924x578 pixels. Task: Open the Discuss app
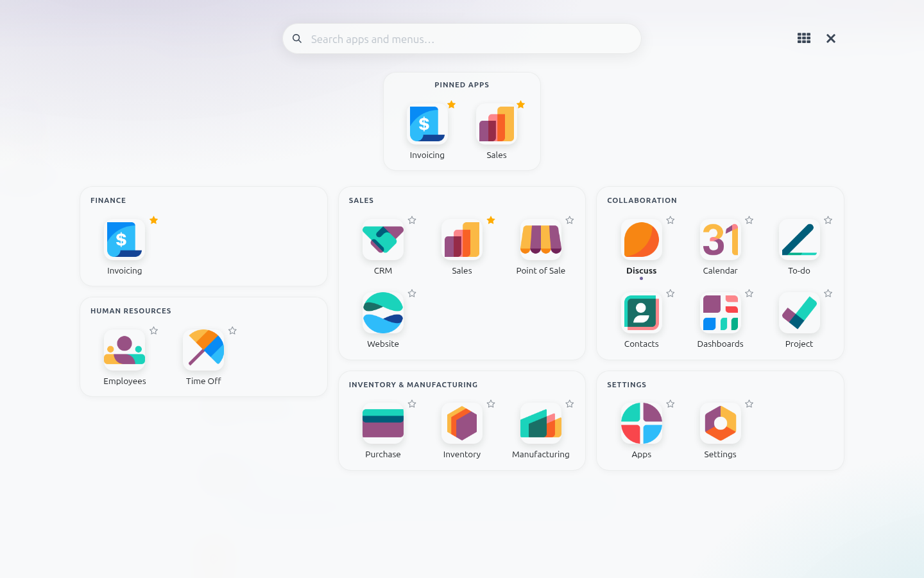[x=642, y=240]
